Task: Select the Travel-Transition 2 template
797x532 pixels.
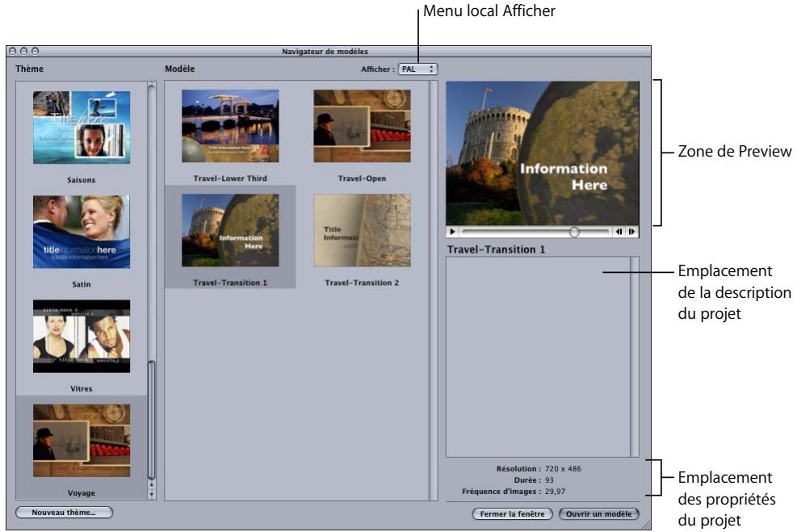Action: click(362, 230)
